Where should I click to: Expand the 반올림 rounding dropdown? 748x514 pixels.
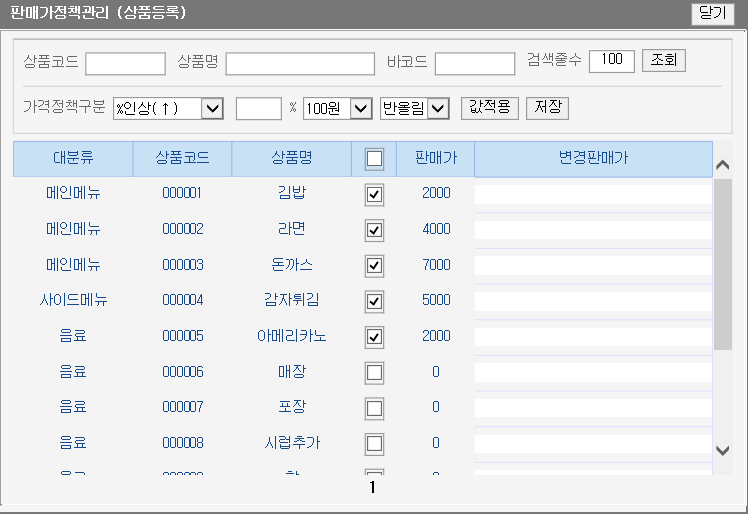tap(416, 108)
